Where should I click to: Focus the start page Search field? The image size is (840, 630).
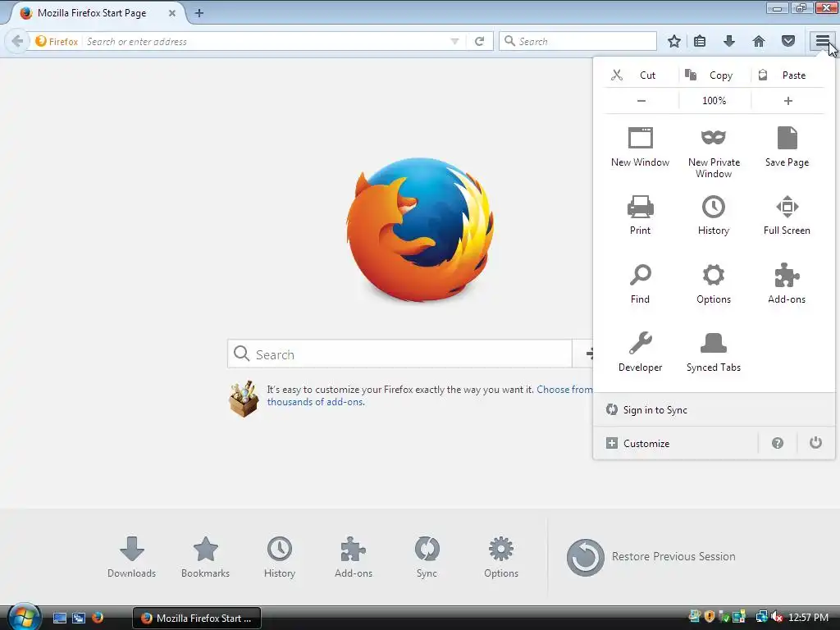tap(399, 354)
